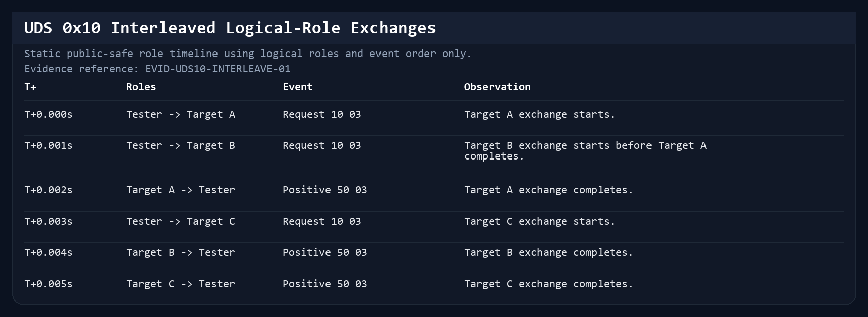Select the Observation column header

[497, 87]
